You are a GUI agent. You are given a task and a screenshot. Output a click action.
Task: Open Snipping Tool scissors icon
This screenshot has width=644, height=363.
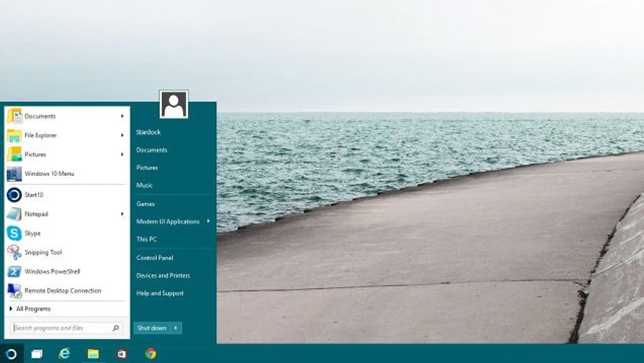click(14, 252)
